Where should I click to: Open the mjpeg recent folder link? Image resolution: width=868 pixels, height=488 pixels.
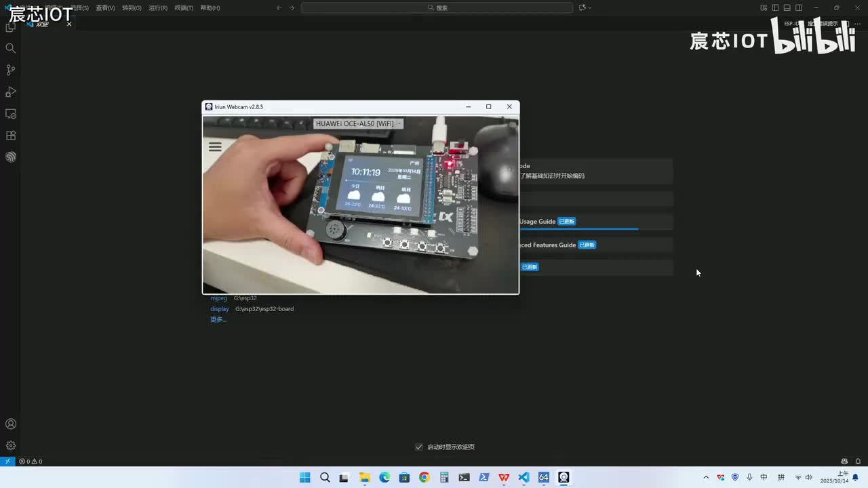tap(218, 298)
